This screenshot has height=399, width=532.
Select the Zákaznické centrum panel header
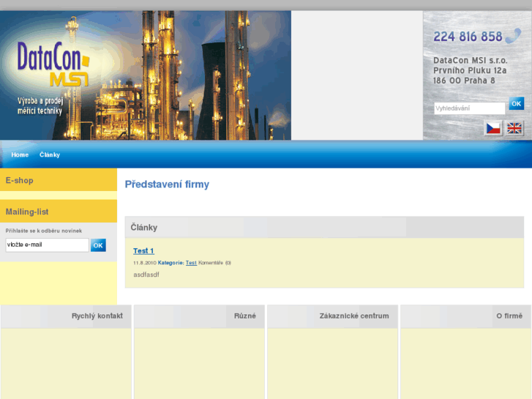click(353, 316)
